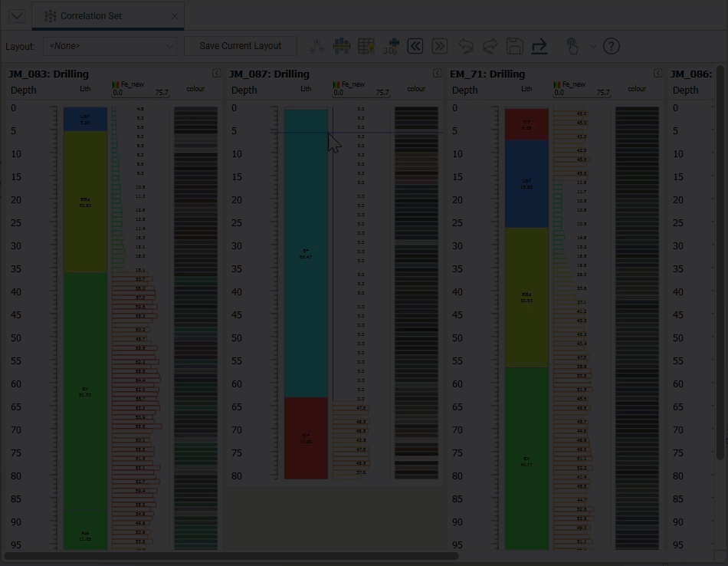728x566 pixels.
Task: Collapse the JM_087 drilling column
Action: click(x=437, y=74)
